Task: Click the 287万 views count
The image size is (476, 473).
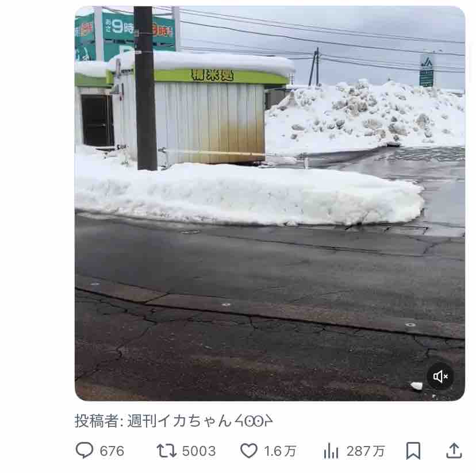Action: coord(366,451)
